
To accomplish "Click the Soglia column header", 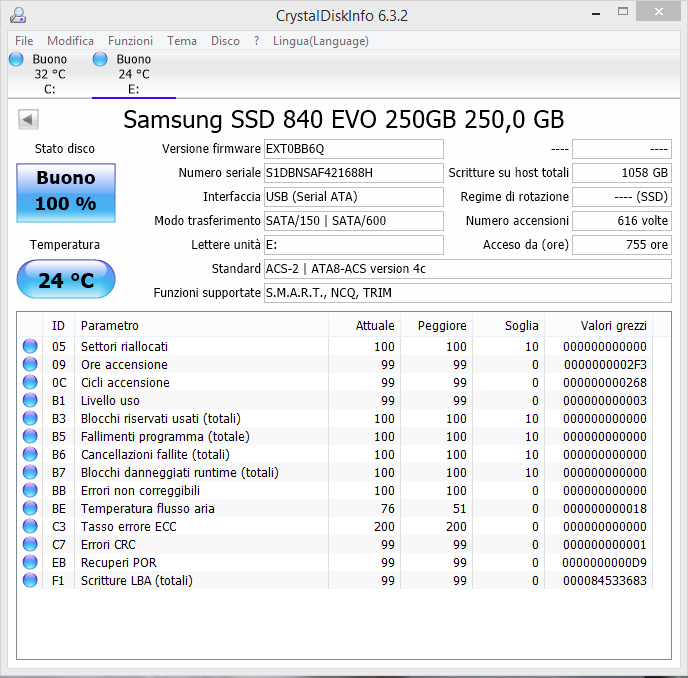I will click(508, 326).
